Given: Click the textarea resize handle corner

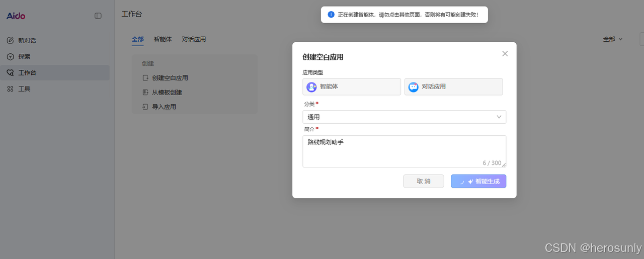Looking at the screenshot, I should [504, 165].
